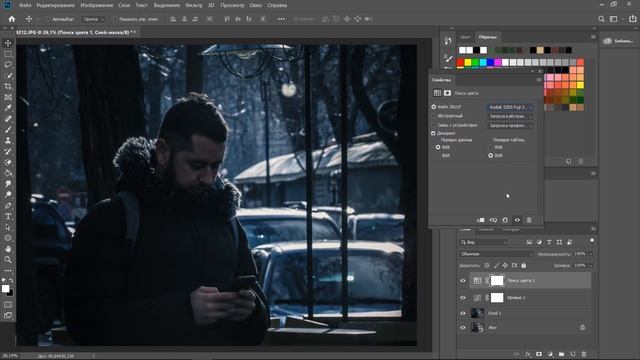This screenshot has width=640, height=360.
Task: Select the Pen tool
Action: 8,205
